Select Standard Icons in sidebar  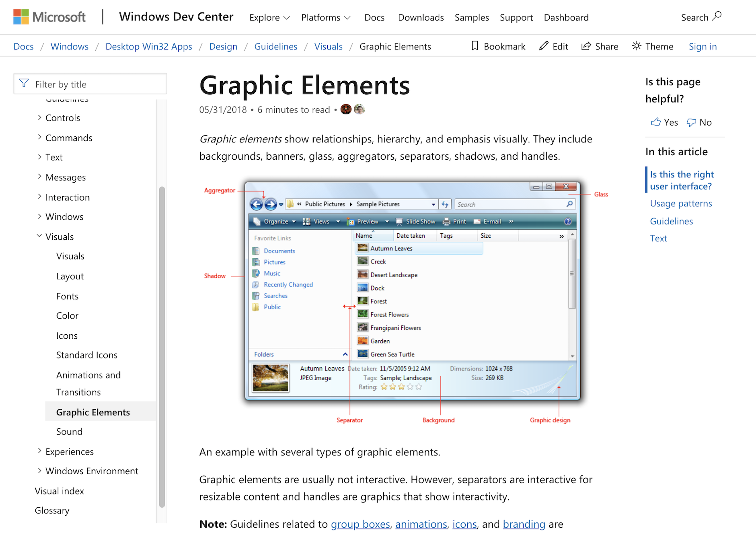pyautogui.click(x=87, y=355)
